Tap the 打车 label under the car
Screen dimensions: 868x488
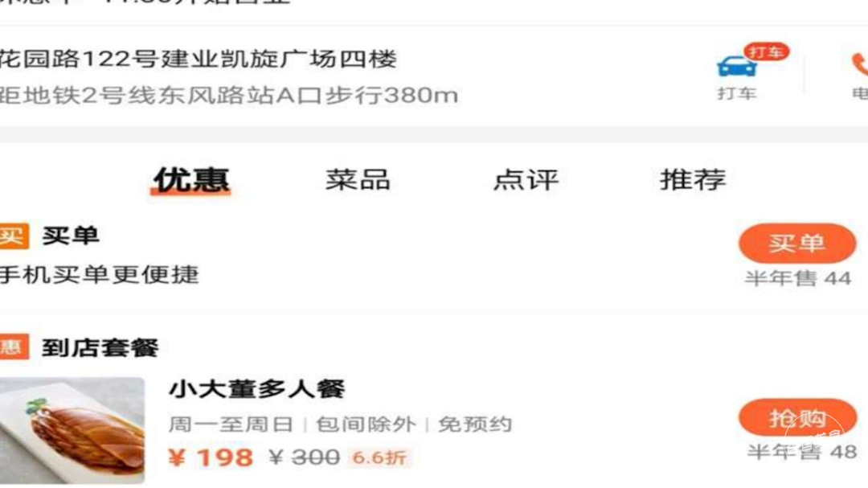pos(737,93)
